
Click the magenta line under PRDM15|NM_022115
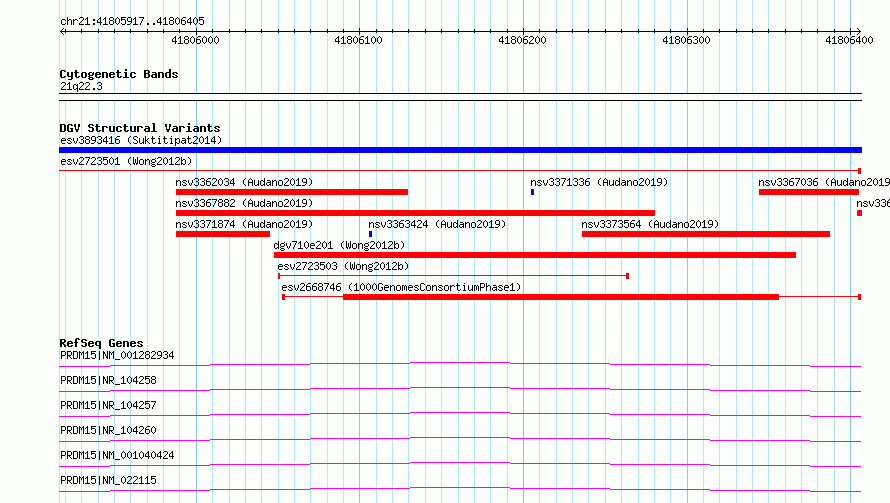click(x=460, y=489)
